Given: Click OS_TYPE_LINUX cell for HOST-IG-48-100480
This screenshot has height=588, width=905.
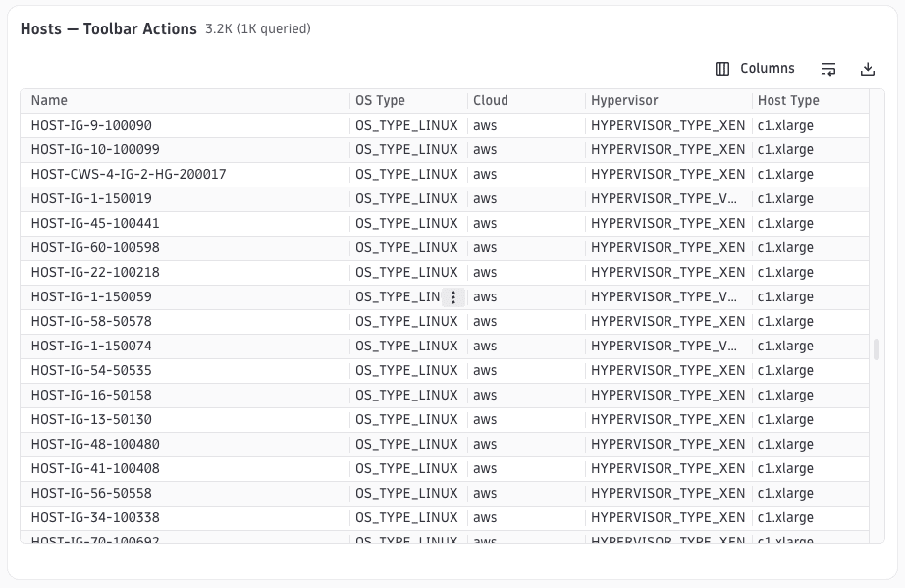Looking at the screenshot, I should click(406, 445).
